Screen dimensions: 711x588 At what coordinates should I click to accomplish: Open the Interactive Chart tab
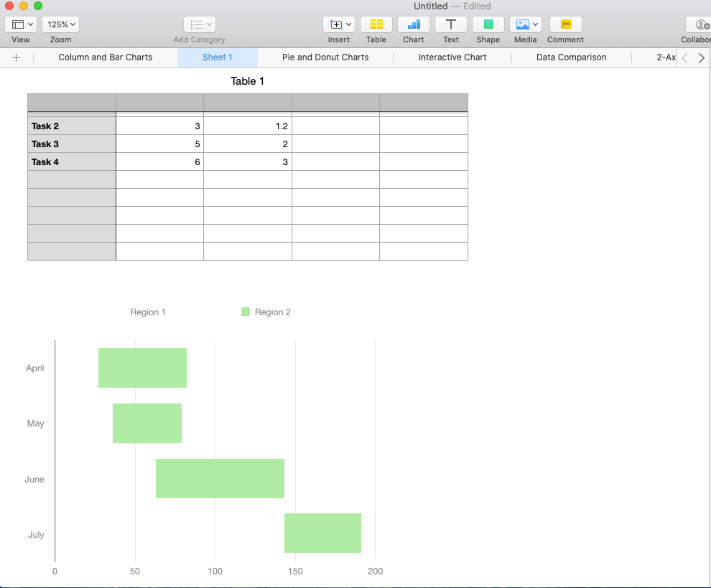point(452,57)
